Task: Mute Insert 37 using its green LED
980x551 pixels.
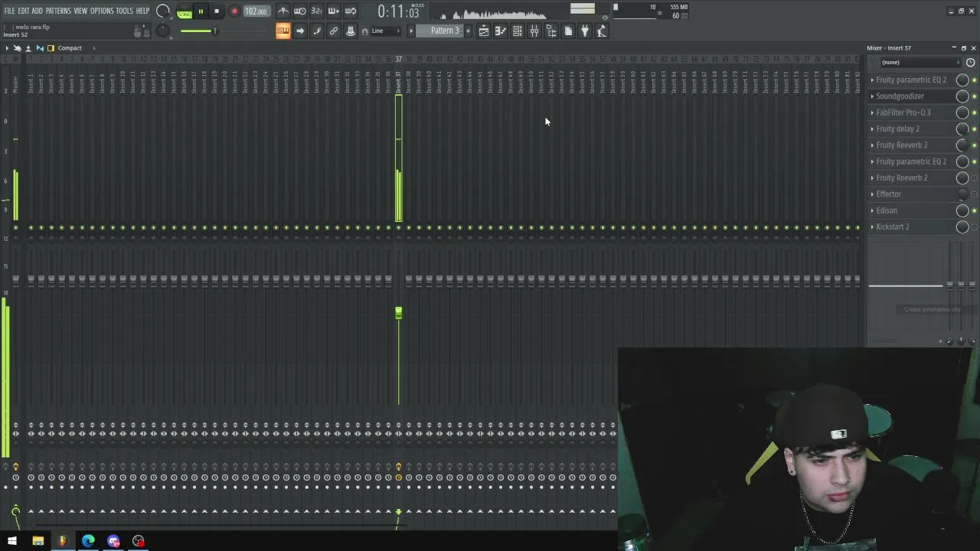Action: pyautogui.click(x=398, y=227)
